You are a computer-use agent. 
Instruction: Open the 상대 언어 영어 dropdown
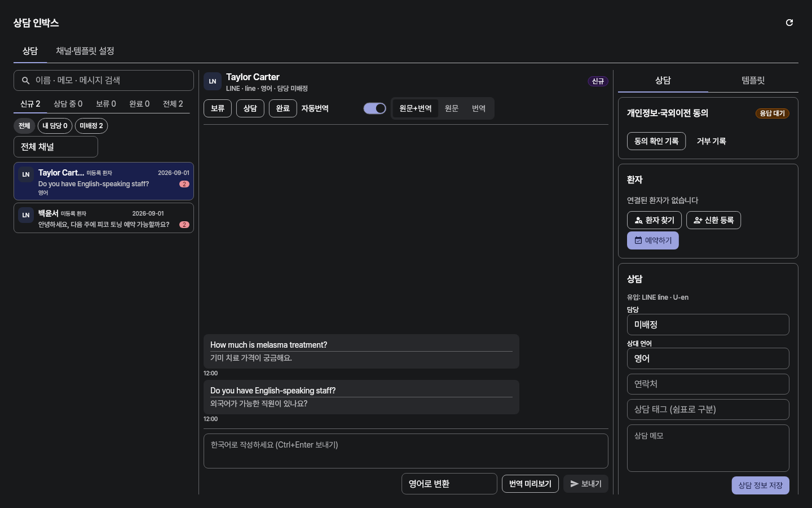tap(708, 358)
